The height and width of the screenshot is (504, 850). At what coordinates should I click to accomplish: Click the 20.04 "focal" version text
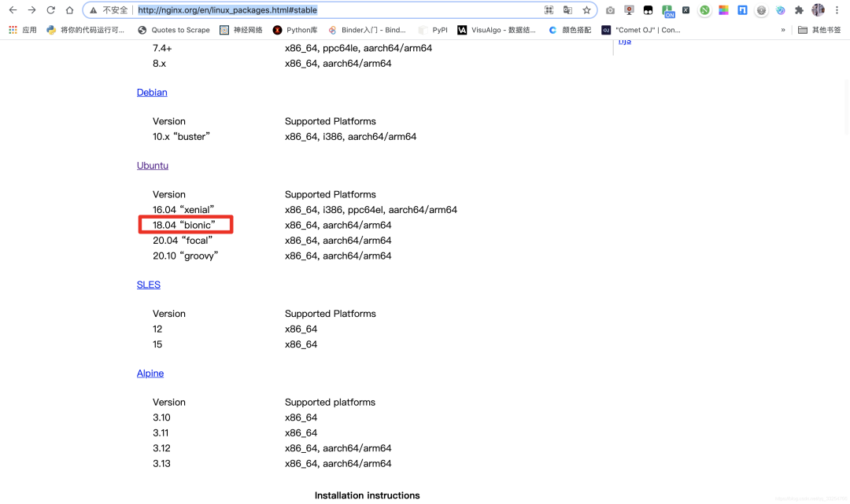[x=183, y=240]
